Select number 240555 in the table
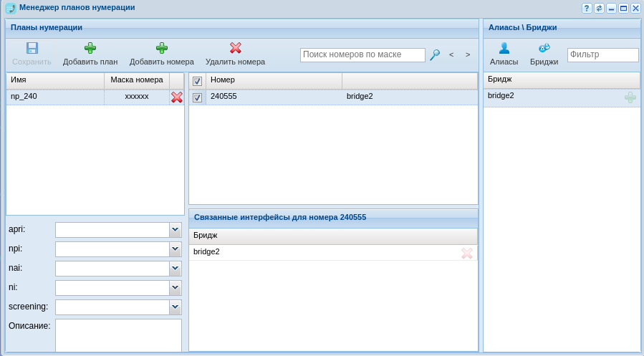This screenshot has height=356, width=644. click(x=224, y=97)
